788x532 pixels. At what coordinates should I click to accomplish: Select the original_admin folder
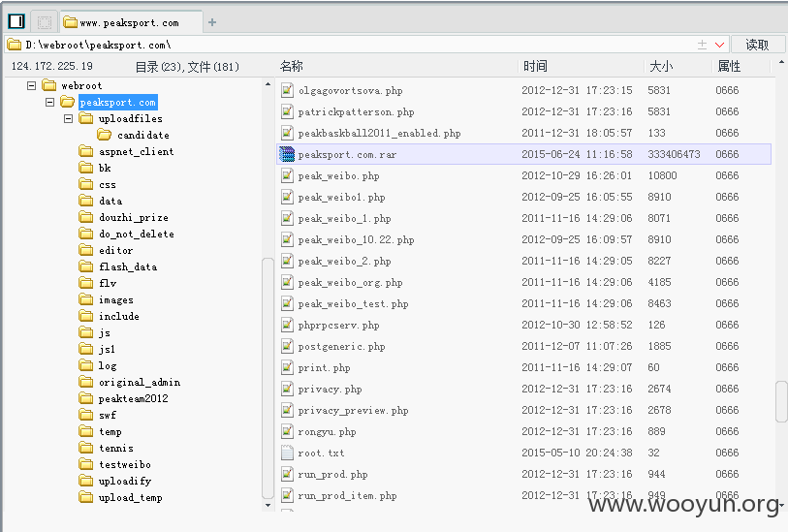(140, 383)
